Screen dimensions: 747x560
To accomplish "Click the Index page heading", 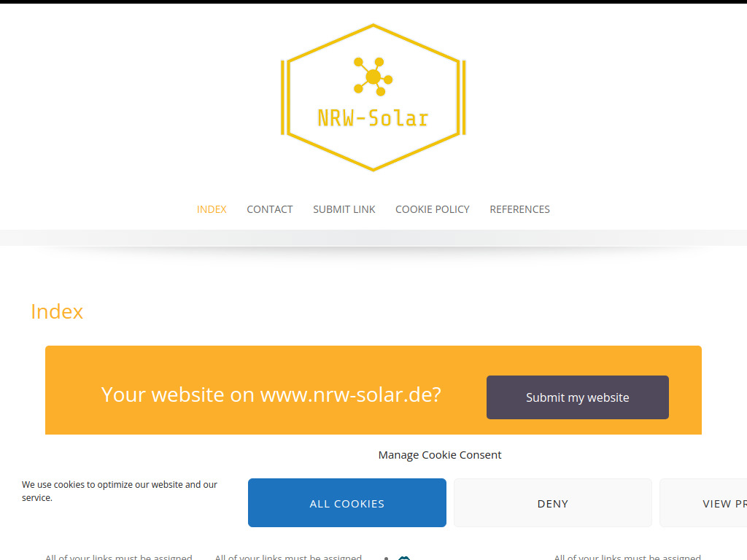I will point(56,311).
